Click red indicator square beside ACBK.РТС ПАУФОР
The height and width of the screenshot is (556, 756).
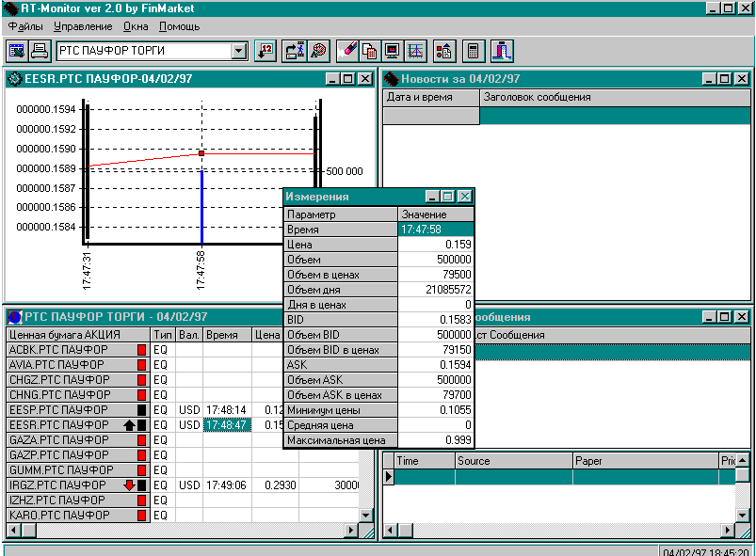point(142,350)
